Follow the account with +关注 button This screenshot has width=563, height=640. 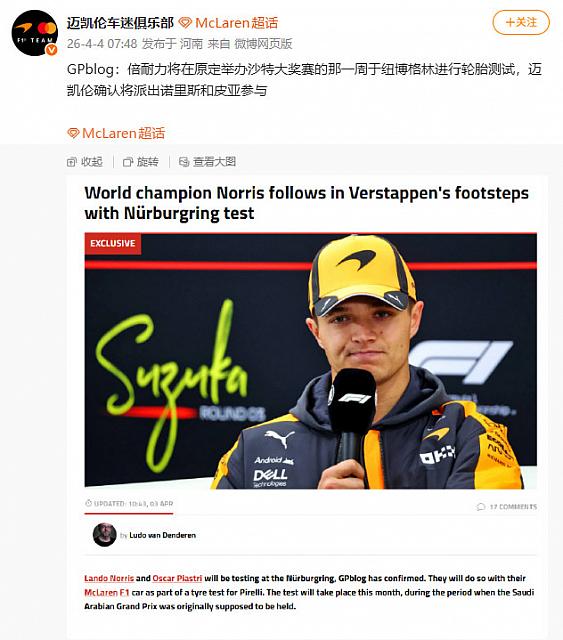521,22
